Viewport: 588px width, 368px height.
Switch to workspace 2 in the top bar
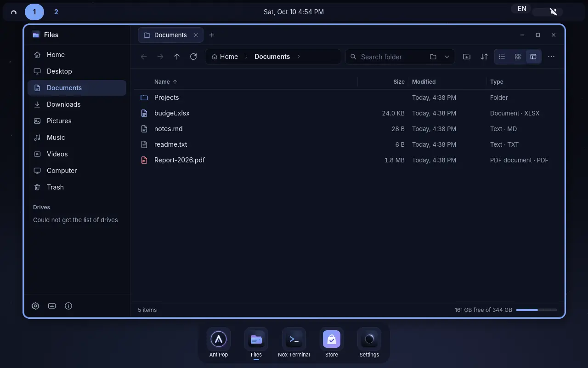(x=56, y=12)
